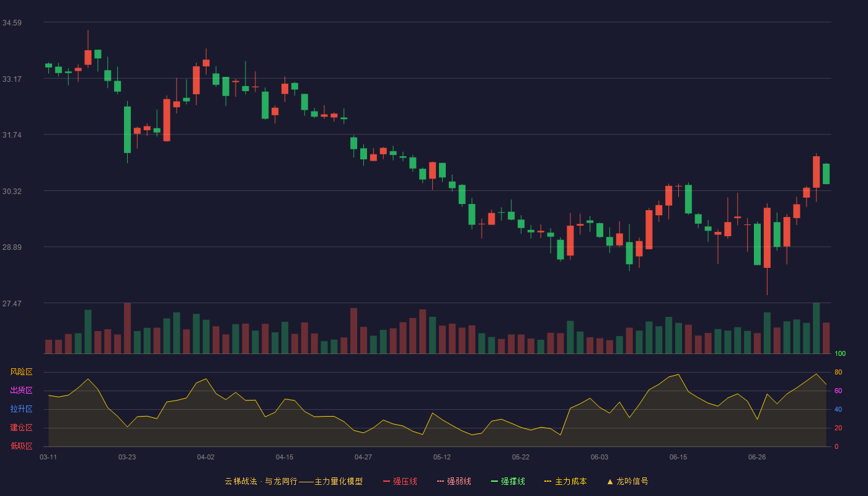Image resolution: width=868 pixels, height=496 pixels.
Task: Hide the 强撑线 series via legend
Action: 508,481
